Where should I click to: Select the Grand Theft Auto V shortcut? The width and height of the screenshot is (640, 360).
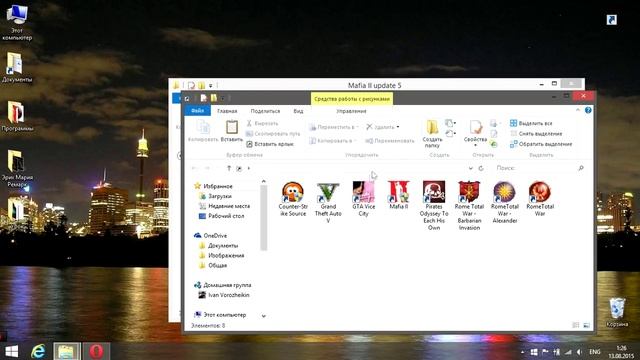pyautogui.click(x=328, y=202)
